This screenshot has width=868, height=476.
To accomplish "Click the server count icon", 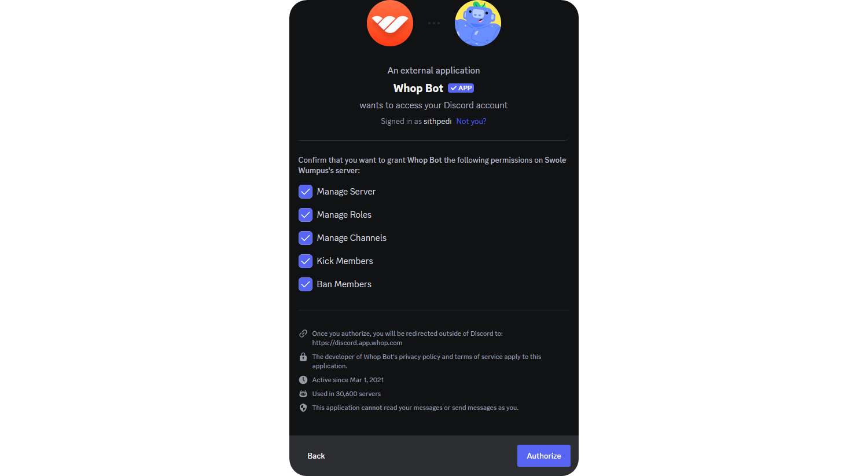I will click(303, 393).
